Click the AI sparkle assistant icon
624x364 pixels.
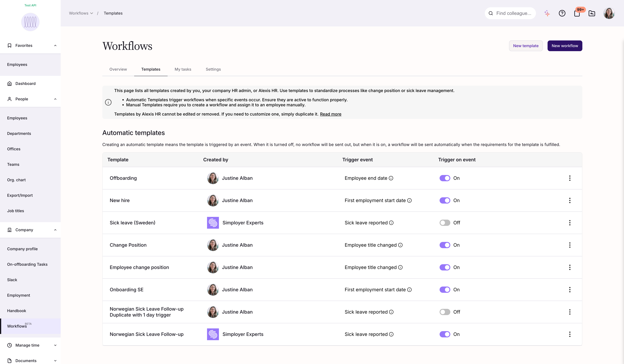[x=547, y=13]
